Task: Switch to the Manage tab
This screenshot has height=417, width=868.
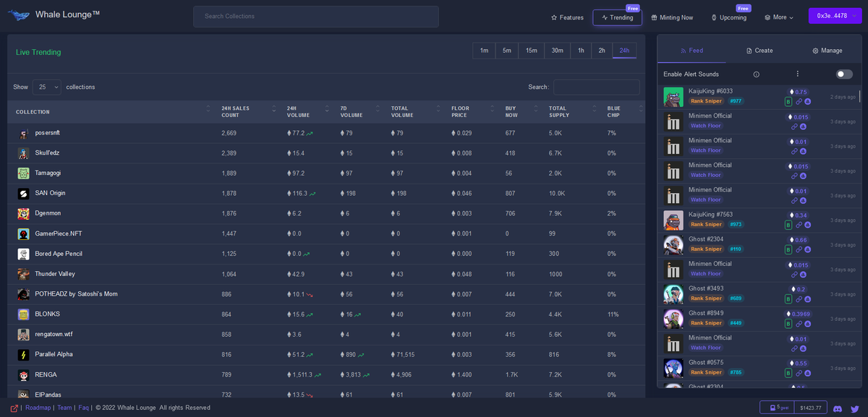Action: tap(827, 51)
